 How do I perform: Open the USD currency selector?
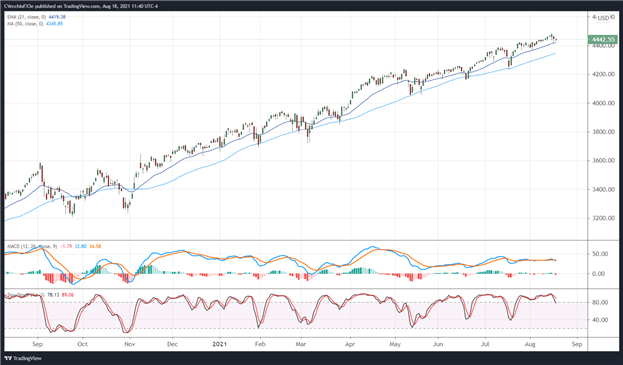click(x=603, y=18)
